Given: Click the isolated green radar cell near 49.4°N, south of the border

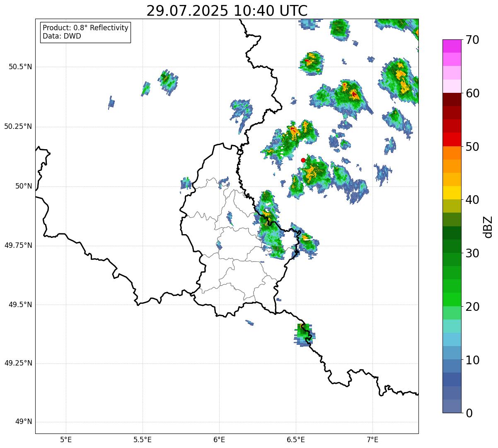Looking at the screenshot, I should click(x=304, y=335).
